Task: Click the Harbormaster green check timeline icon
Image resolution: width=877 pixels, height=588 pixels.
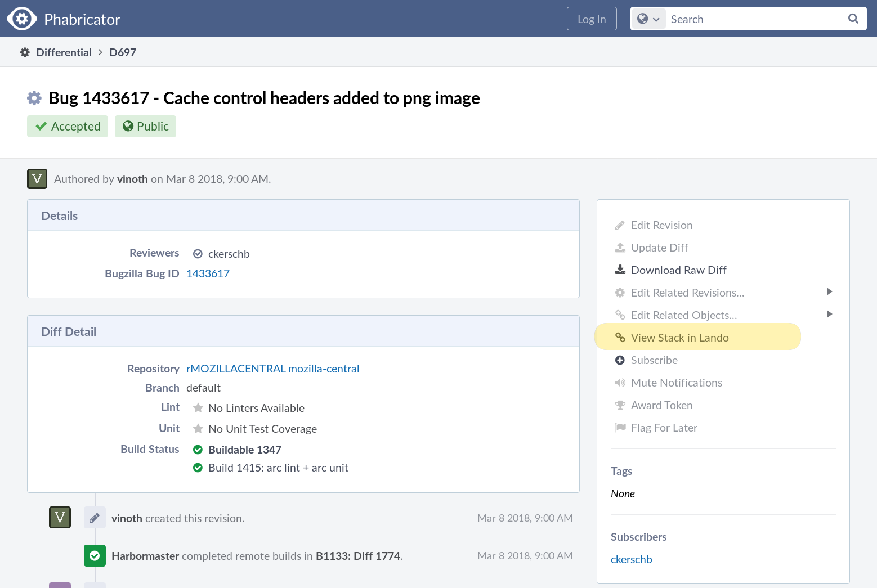Action: pos(95,556)
